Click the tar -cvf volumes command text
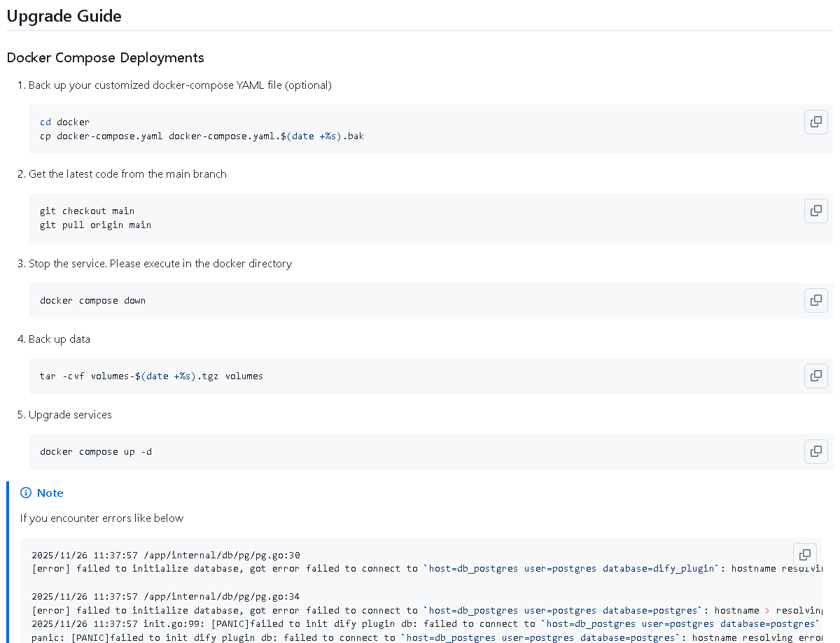 [x=151, y=376]
